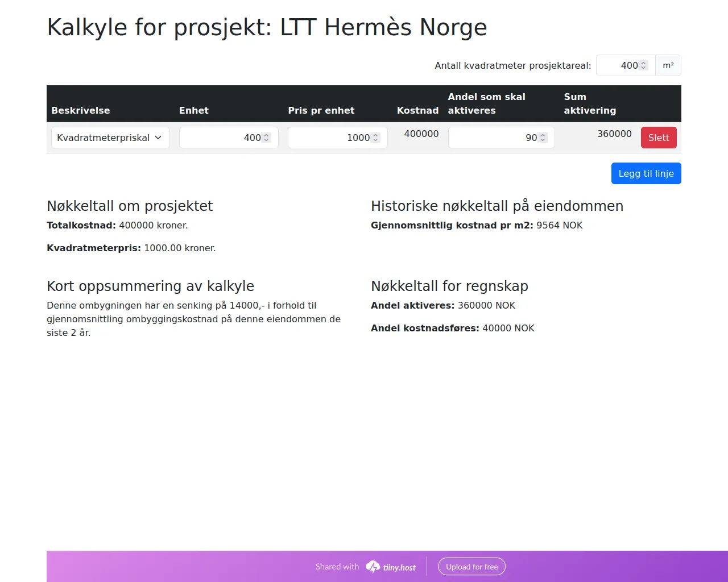The width and height of the screenshot is (728, 582).
Task: Click the page title Kalkyle for prosjekt
Action: (x=267, y=27)
